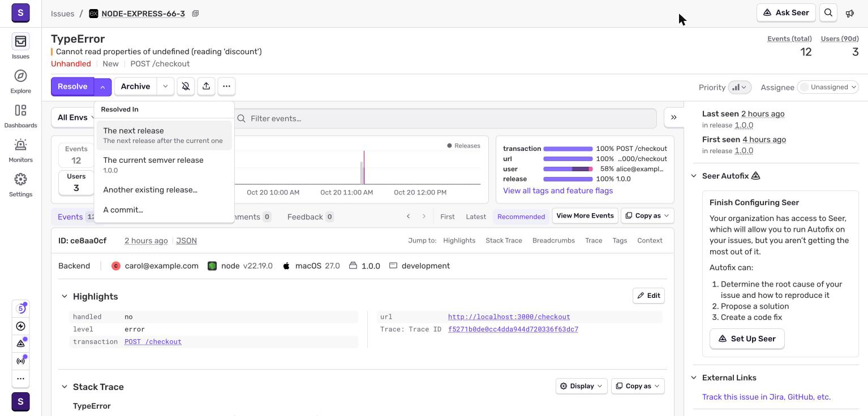Collapse the Highlights section
The width and height of the screenshot is (868, 416).
coord(65,296)
